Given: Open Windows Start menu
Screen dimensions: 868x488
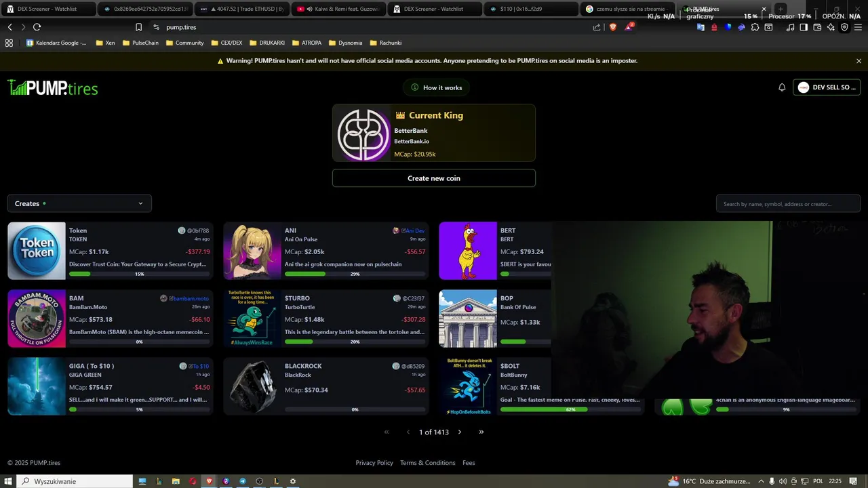Looking at the screenshot, I should click(7, 481).
